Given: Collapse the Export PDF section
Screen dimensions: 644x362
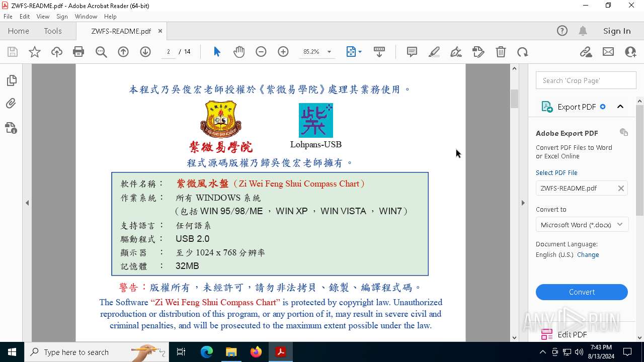Looking at the screenshot, I should pyautogui.click(x=620, y=107).
